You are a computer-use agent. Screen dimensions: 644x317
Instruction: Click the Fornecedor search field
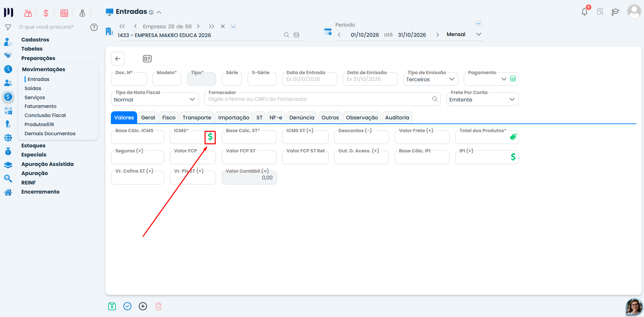pos(322,99)
